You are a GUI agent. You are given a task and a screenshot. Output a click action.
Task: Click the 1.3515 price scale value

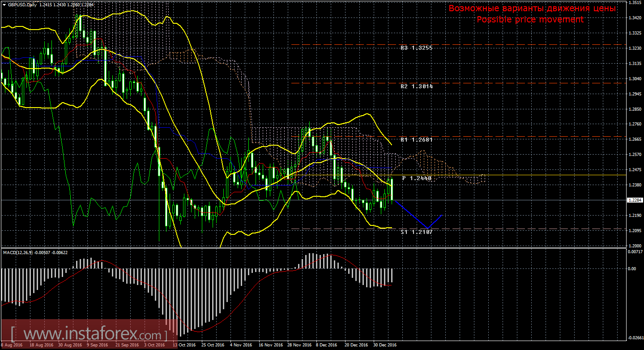coord(635,3)
